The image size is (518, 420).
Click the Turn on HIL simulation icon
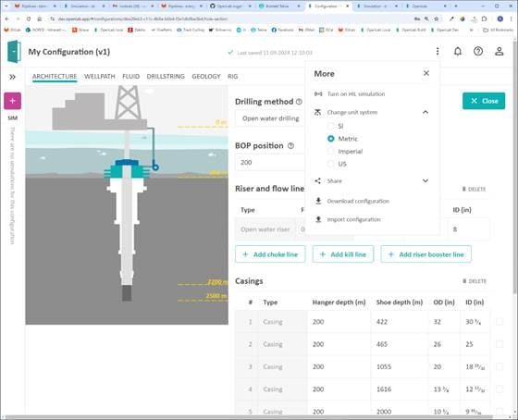coord(318,94)
